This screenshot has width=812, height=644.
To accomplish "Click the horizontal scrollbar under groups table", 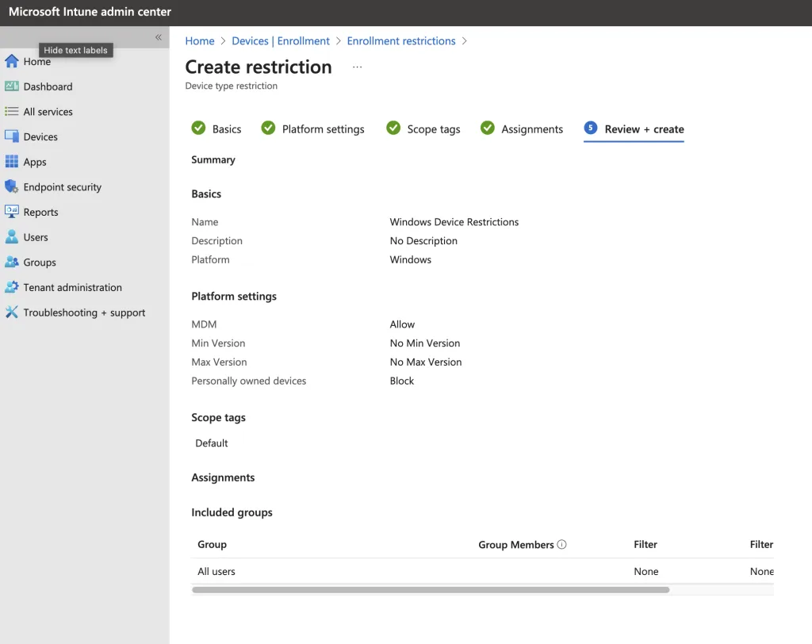I will [x=431, y=590].
